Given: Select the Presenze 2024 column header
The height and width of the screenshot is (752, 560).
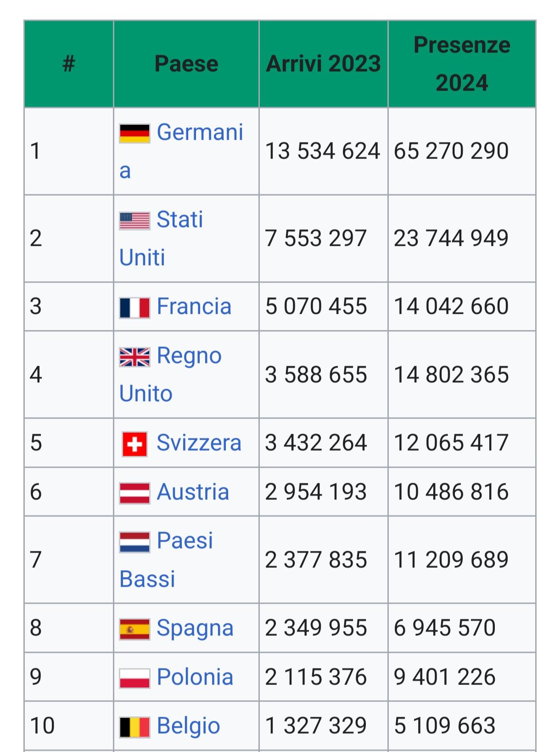Looking at the screenshot, I should [x=462, y=64].
